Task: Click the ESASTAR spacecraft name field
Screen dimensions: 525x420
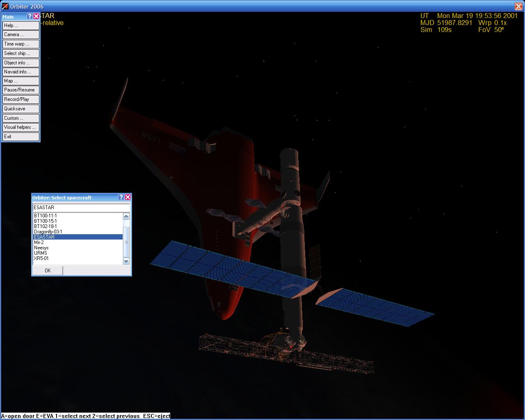Action: pos(81,207)
